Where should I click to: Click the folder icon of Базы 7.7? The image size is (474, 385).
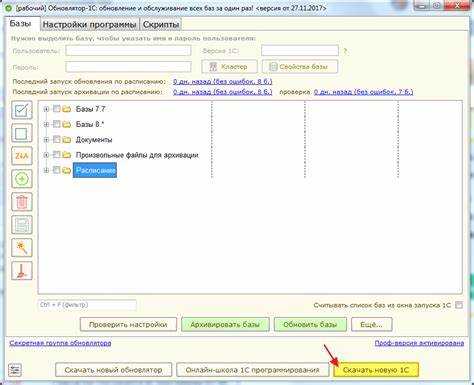[67, 109]
